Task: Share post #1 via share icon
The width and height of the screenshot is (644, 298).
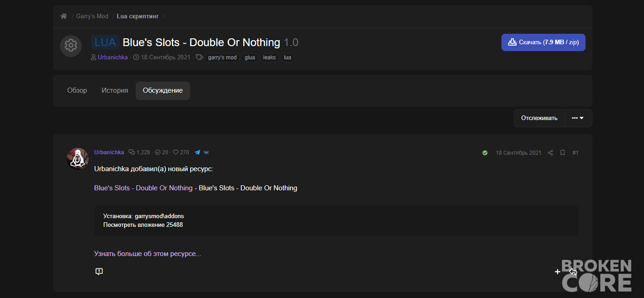Action: click(x=550, y=152)
